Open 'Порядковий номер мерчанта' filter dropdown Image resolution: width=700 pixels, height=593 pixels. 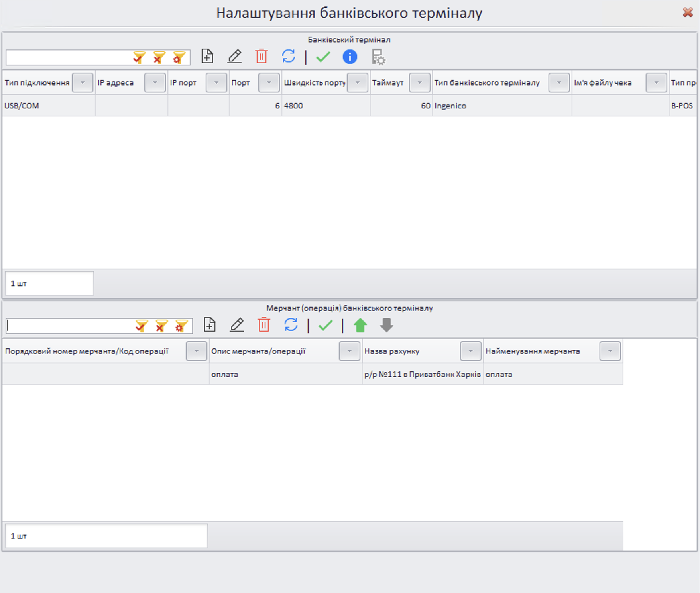[x=197, y=351]
